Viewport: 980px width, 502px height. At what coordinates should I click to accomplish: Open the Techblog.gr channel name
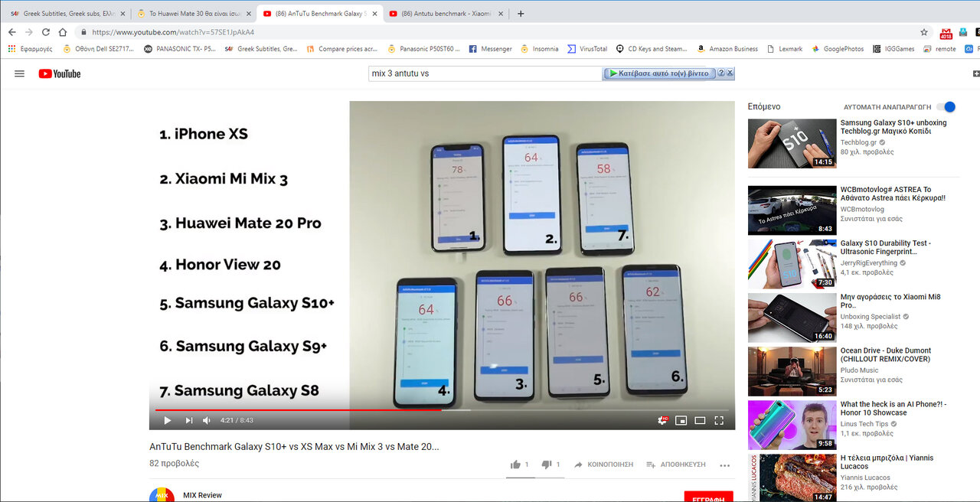pyautogui.click(x=858, y=142)
